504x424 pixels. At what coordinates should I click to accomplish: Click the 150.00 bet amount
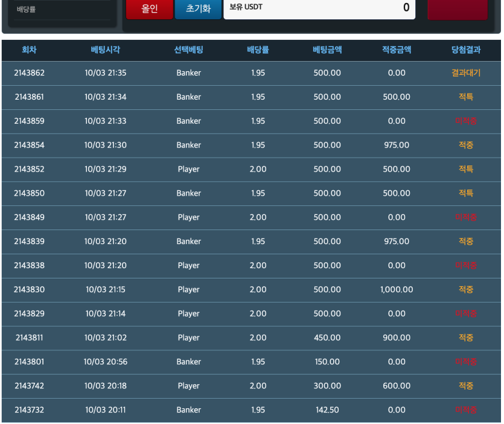(327, 362)
